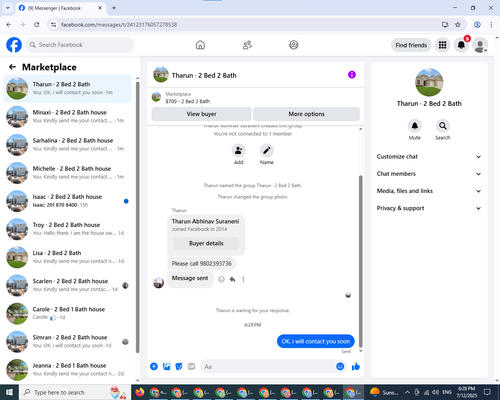Screen dimensions: 500x400
Task: Click the browser address bar URL
Action: tap(119, 25)
